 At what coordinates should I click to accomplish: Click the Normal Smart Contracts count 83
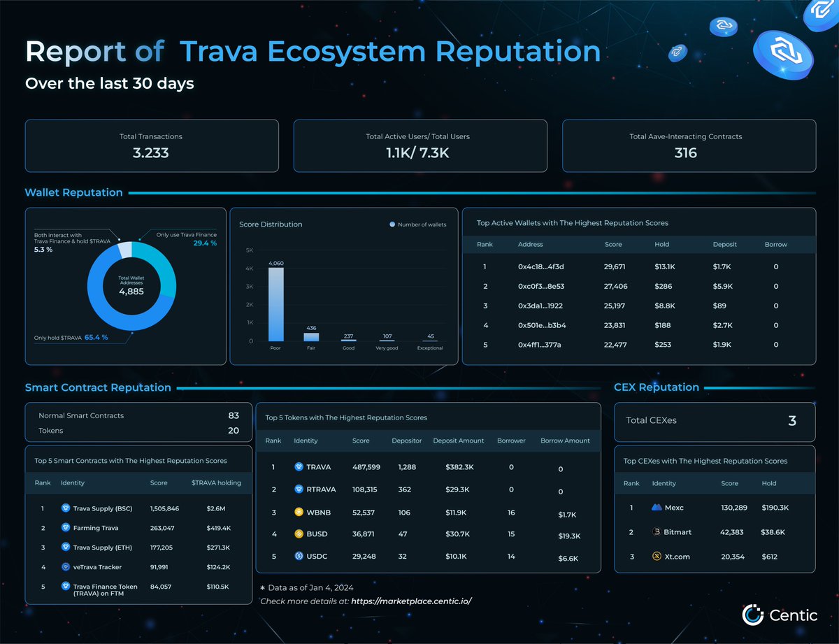(x=234, y=415)
